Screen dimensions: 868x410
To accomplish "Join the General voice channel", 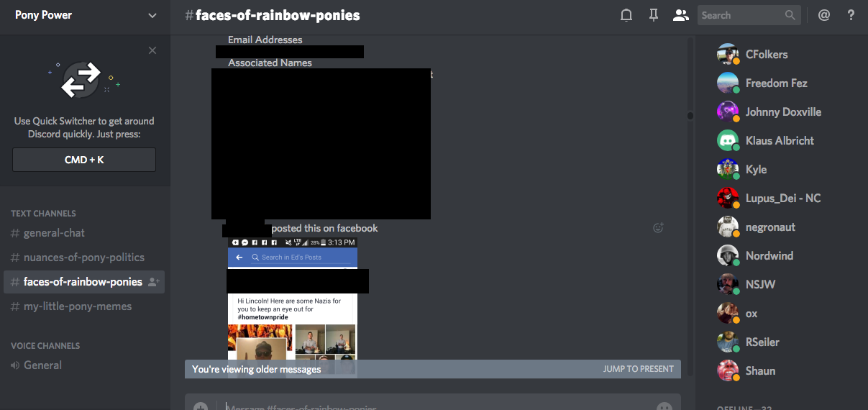I will (42, 365).
